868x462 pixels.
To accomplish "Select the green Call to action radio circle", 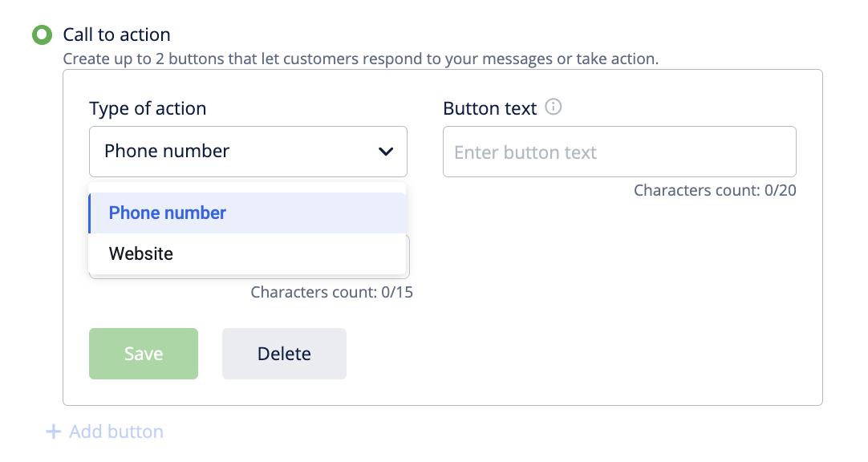I will (x=42, y=34).
